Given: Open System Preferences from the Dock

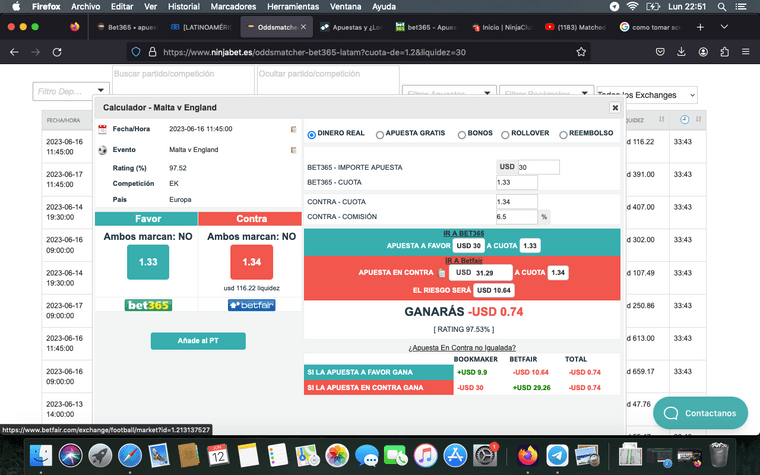Looking at the screenshot, I should point(485,456).
